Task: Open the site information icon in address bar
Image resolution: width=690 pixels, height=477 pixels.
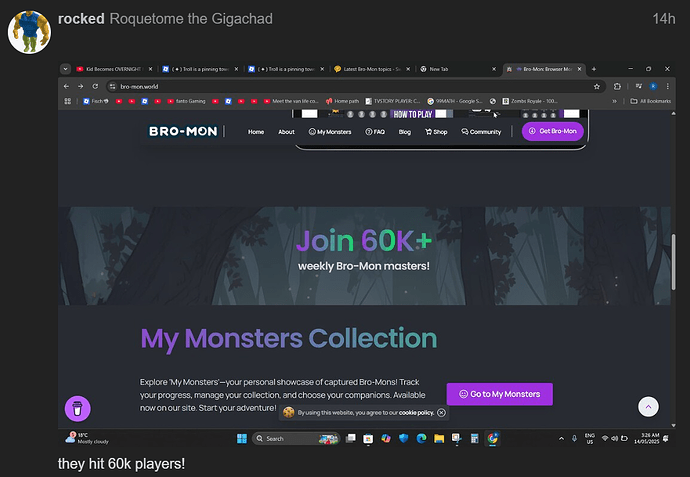Action: [x=112, y=87]
